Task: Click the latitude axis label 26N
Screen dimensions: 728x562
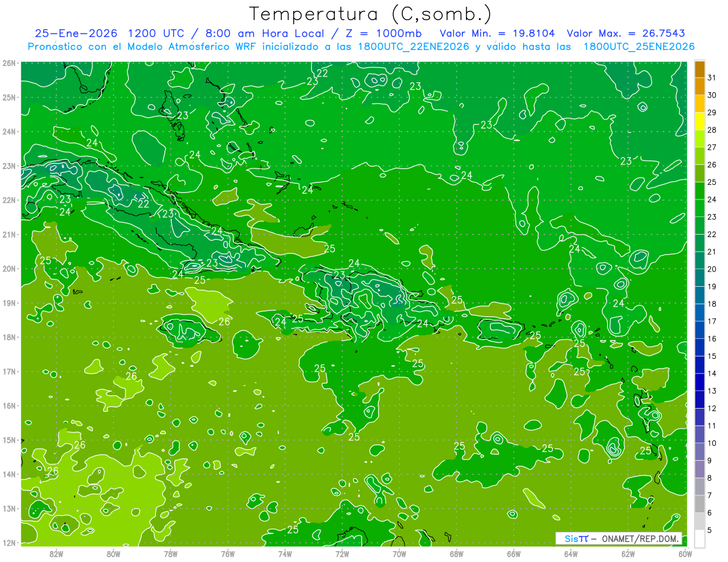Action: (9, 62)
